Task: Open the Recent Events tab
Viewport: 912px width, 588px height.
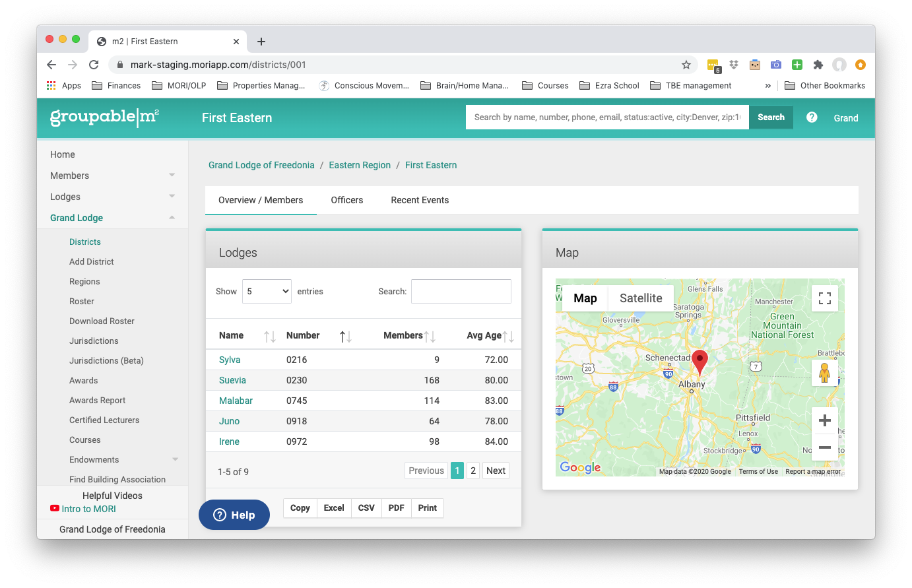Action: pyautogui.click(x=420, y=200)
